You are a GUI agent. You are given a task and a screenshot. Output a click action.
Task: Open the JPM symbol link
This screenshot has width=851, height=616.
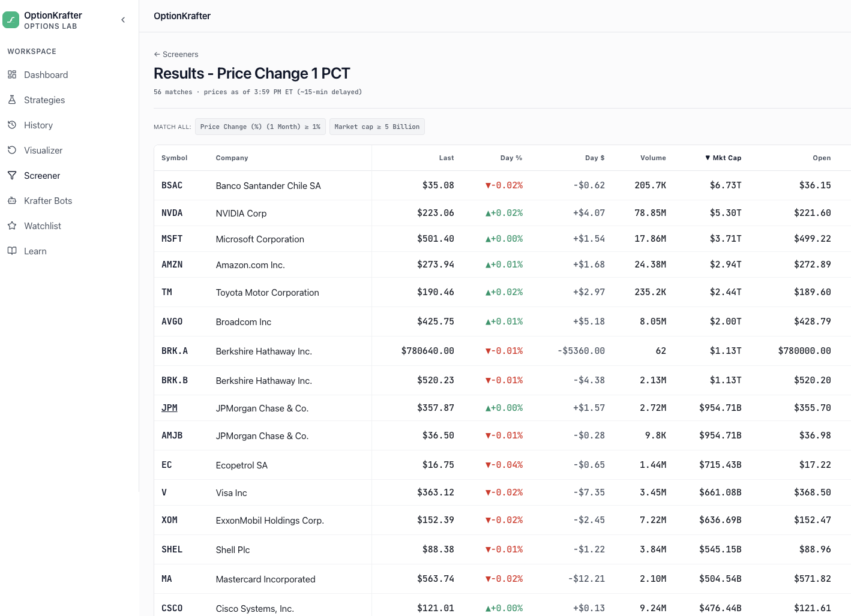(169, 408)
